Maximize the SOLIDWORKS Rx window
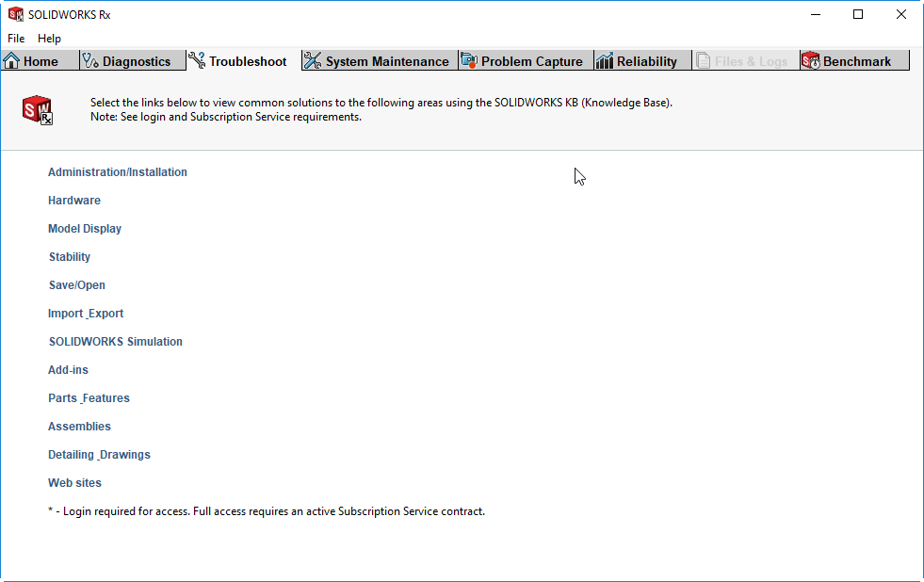Screen dimensions: 924x582 (858, 14)
